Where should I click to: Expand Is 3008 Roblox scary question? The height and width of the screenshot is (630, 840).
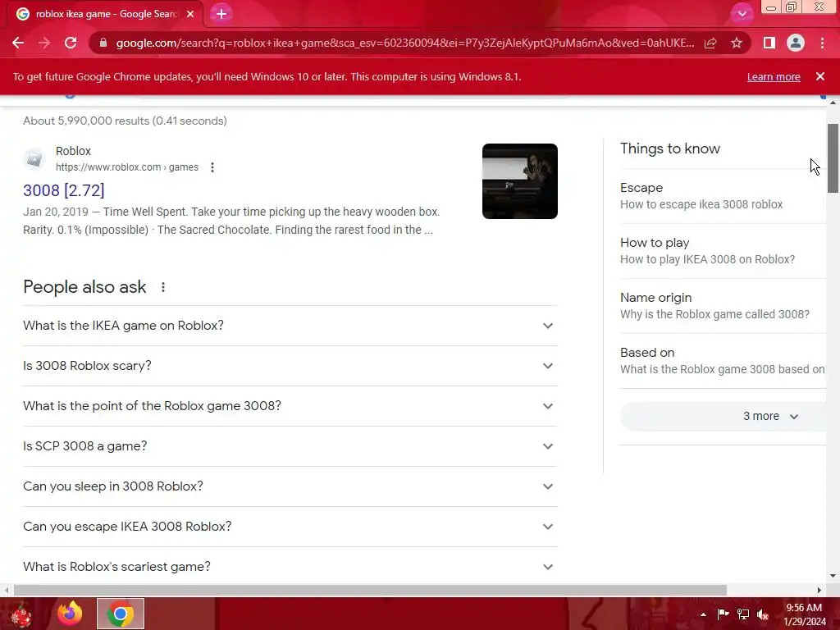click(290, 366)
